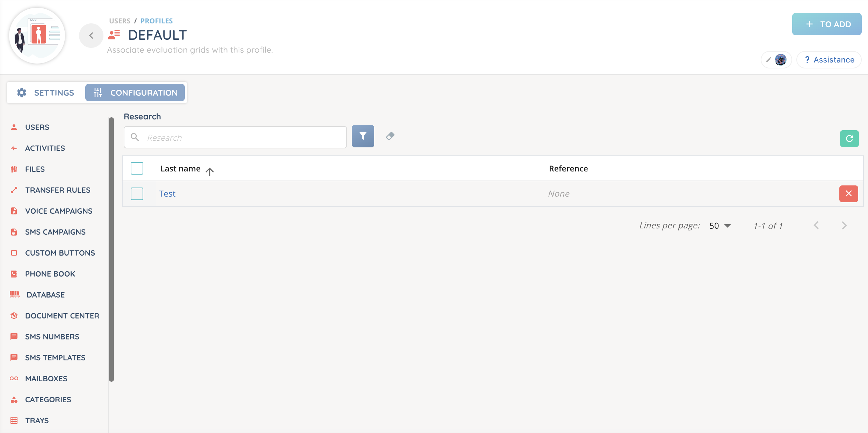Select the Configuration tab
Image resolution: width=868 pixels, height=433 pixels.
[135, 93]
